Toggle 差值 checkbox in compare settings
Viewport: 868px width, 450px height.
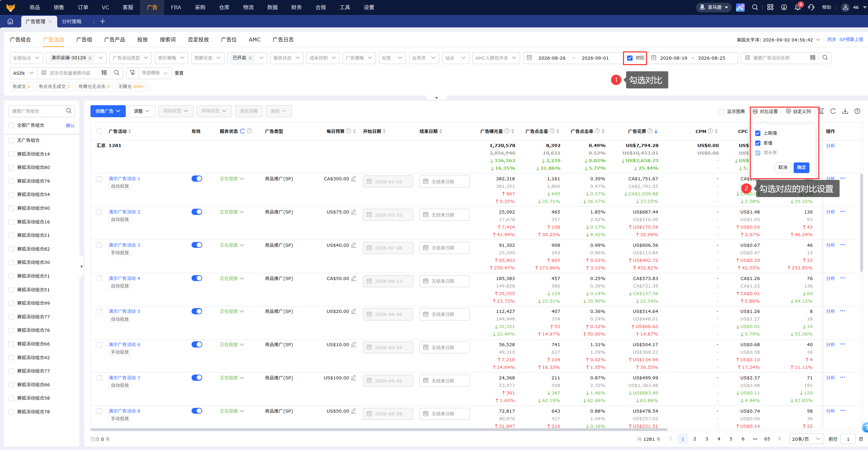[x=758, y=143]
